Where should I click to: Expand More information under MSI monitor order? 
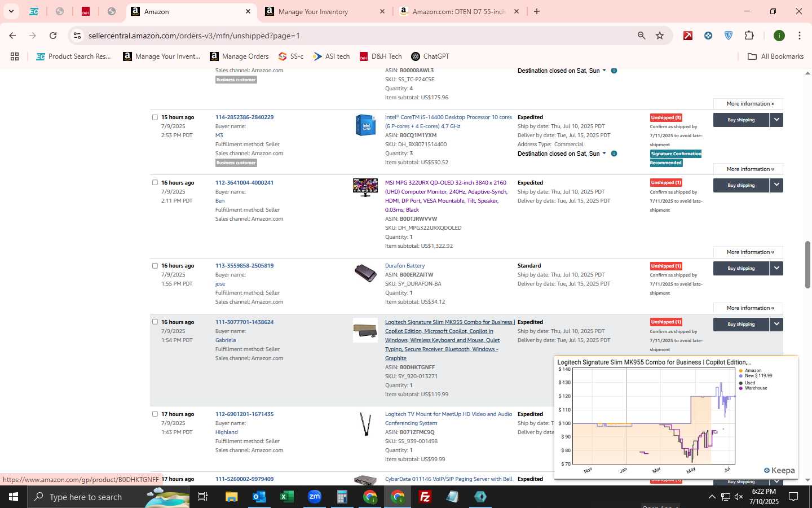[748, 252]
